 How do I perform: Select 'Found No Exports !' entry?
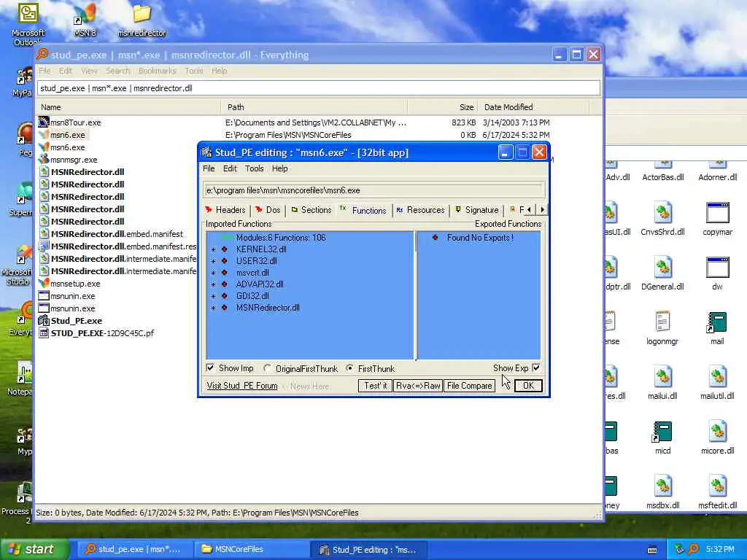tap(480, 238)
